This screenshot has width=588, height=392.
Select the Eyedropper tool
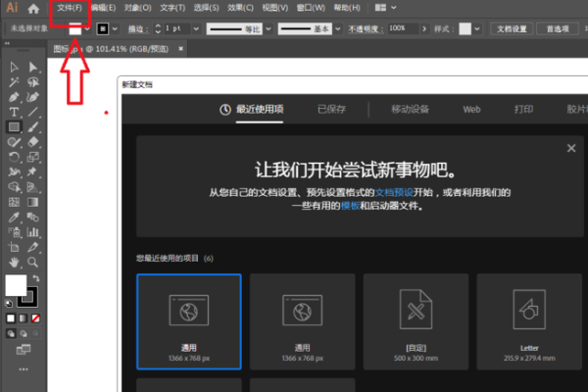pyautogui.click(x=15, y=216)
